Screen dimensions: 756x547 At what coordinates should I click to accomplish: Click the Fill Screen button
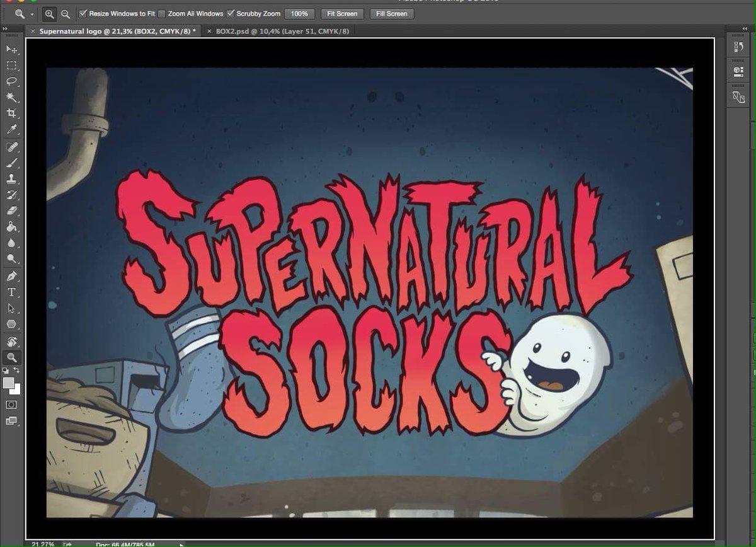pos(392,13)
